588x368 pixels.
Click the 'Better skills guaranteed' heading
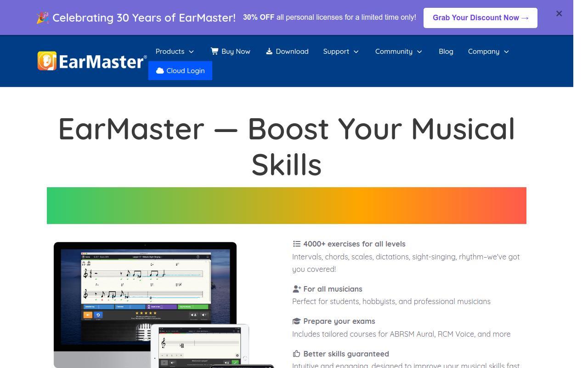[x=346, y=354]
